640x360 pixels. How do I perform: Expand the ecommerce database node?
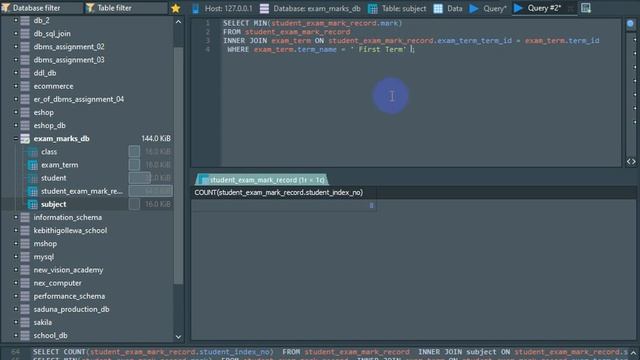point(16,86)
